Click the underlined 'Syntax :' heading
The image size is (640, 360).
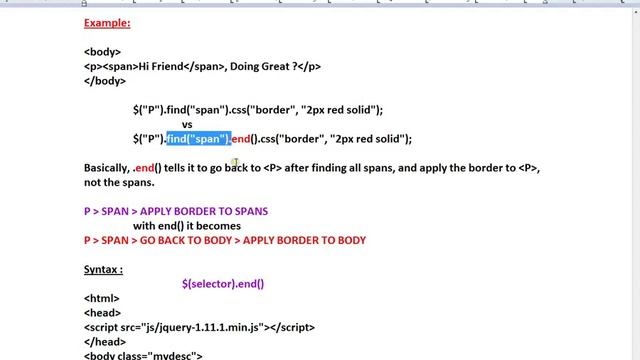tap(103, 269)
